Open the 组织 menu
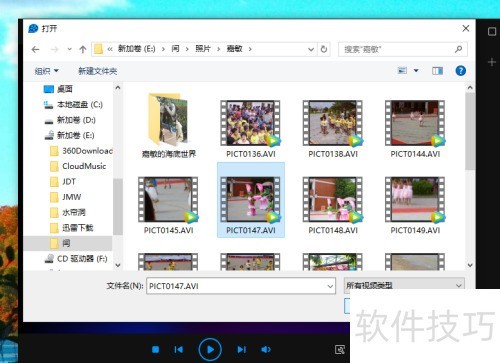 point(46,71)
